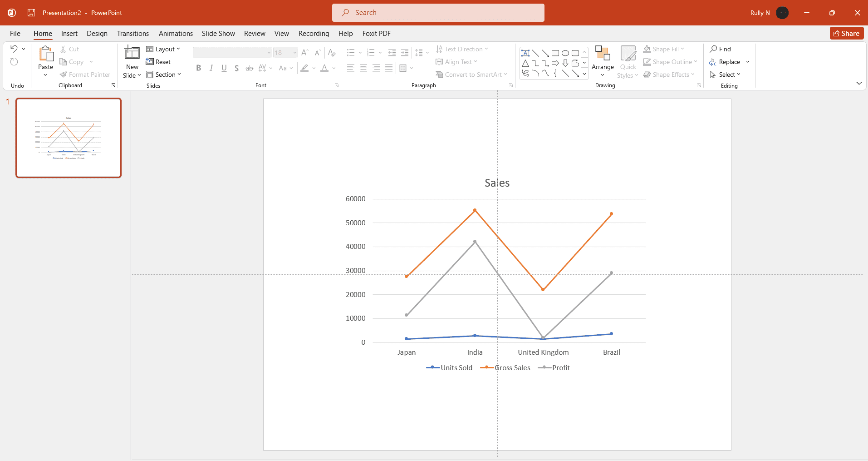
Task: Open the font size combo box
Action: tap(285, 53)
